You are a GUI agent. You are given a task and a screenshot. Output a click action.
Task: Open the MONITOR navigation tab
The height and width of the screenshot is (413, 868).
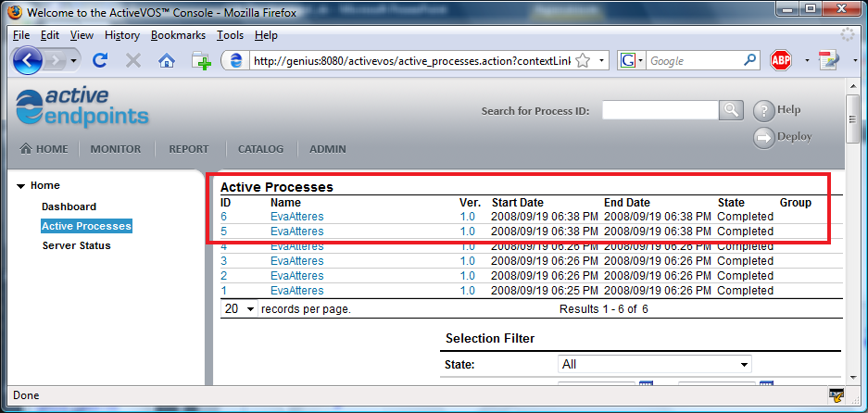[x=116, y=149]
